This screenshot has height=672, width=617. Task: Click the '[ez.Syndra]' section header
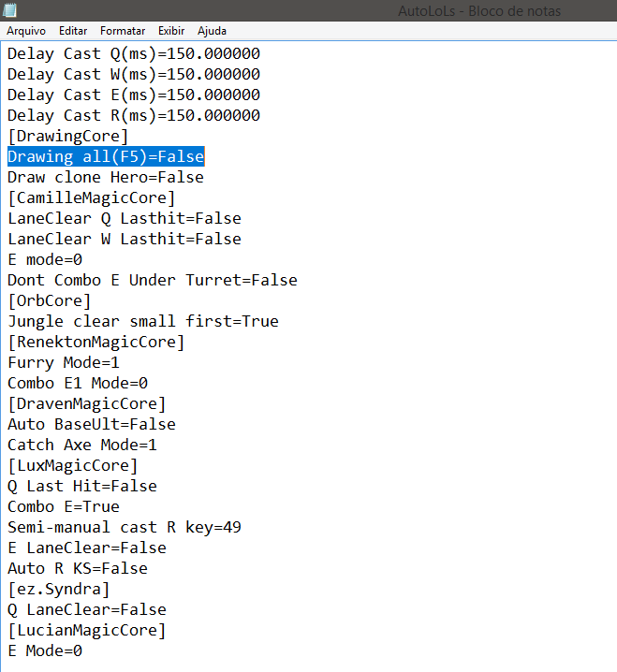59,589
